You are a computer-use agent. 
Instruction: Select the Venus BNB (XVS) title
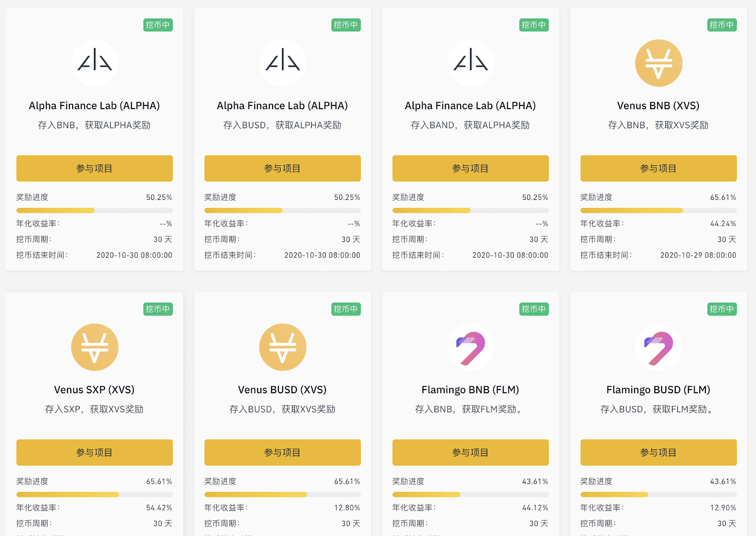pos(659,106)
